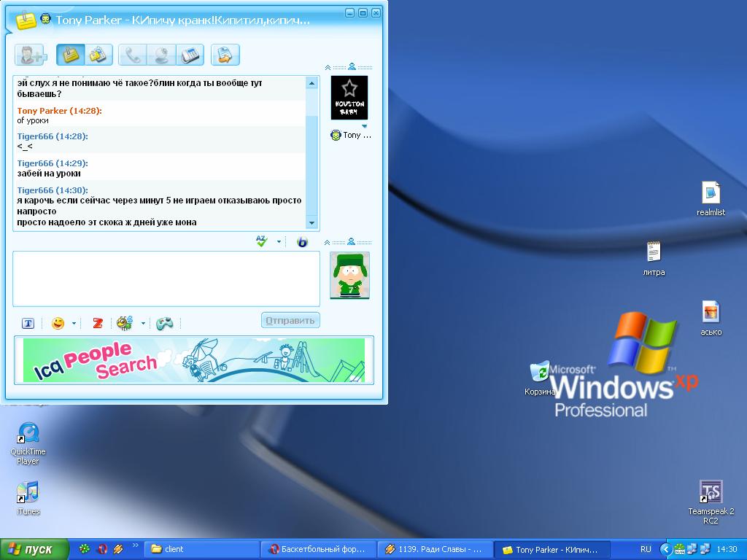Open small dropdown arrow under Houston avatar

point(365,126)
